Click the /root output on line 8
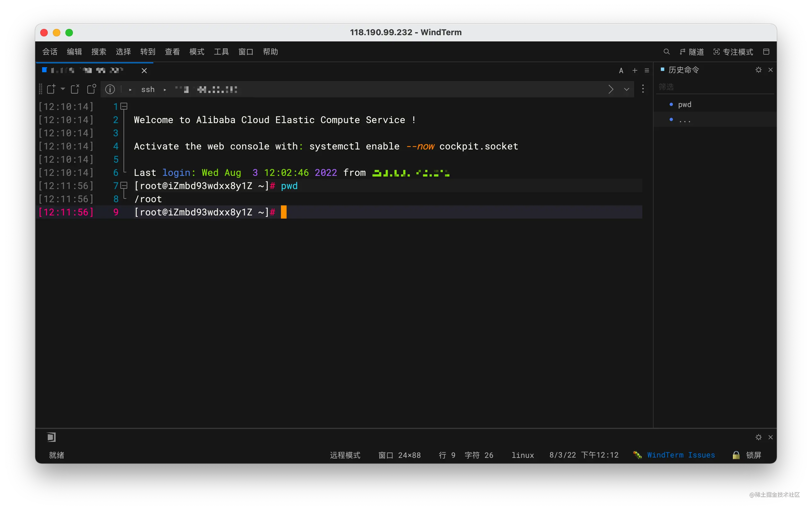 coord(148,199)
